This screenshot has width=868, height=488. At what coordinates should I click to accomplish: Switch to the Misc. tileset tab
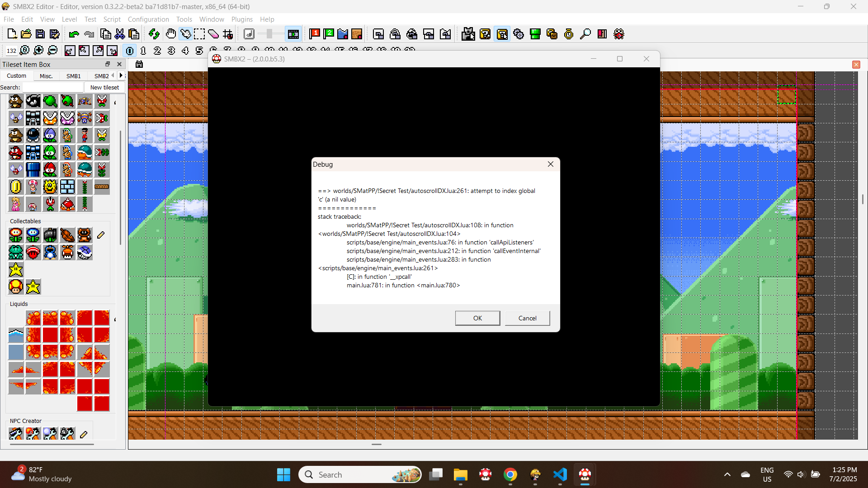coord(46,76)
